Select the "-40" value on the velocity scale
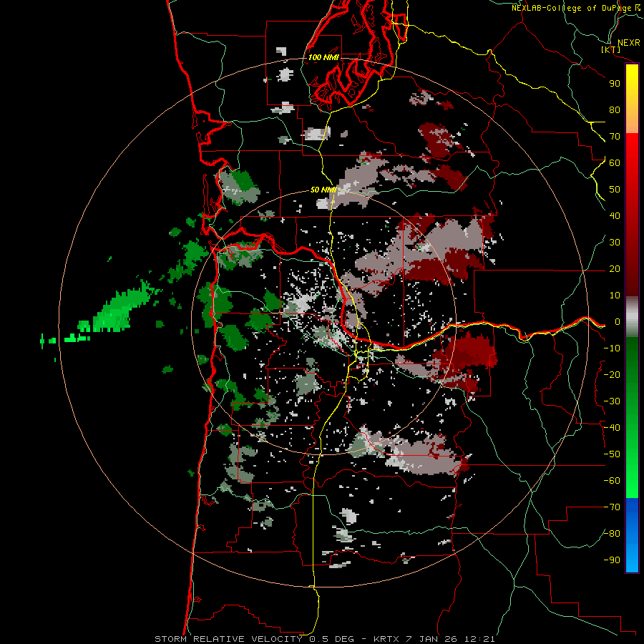The image size is (644, 644). click(612, 428)
